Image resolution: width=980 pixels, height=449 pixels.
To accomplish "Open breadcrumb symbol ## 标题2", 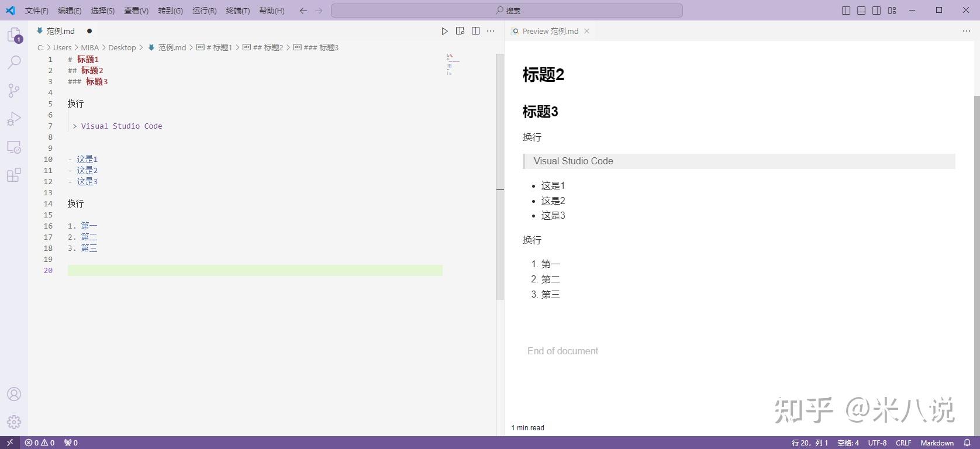I will point(263,47).
